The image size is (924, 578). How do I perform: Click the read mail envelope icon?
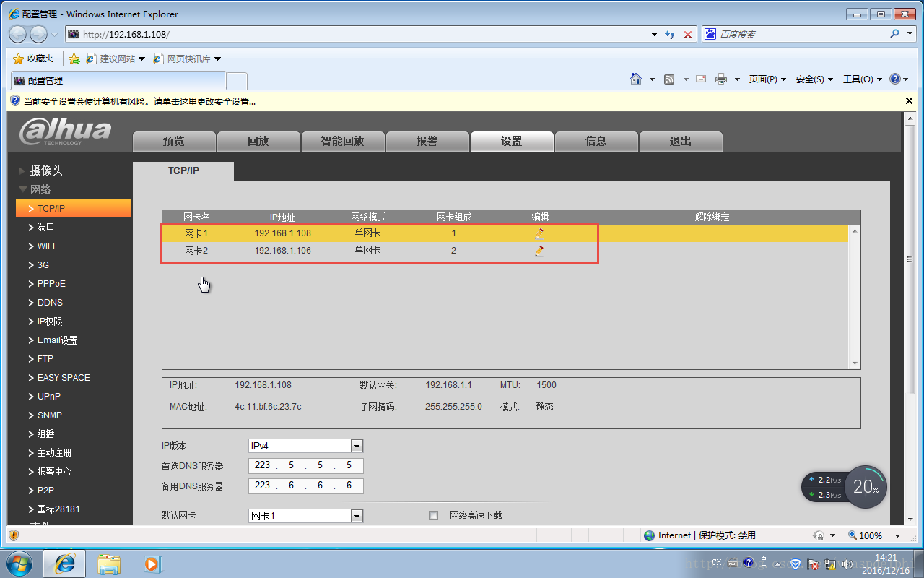click(x=700, y=79)
